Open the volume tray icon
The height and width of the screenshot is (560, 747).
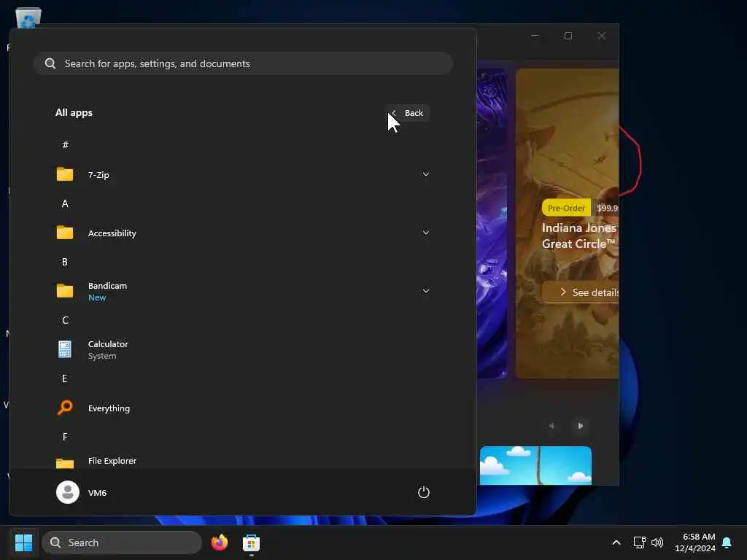coord(657,542)
